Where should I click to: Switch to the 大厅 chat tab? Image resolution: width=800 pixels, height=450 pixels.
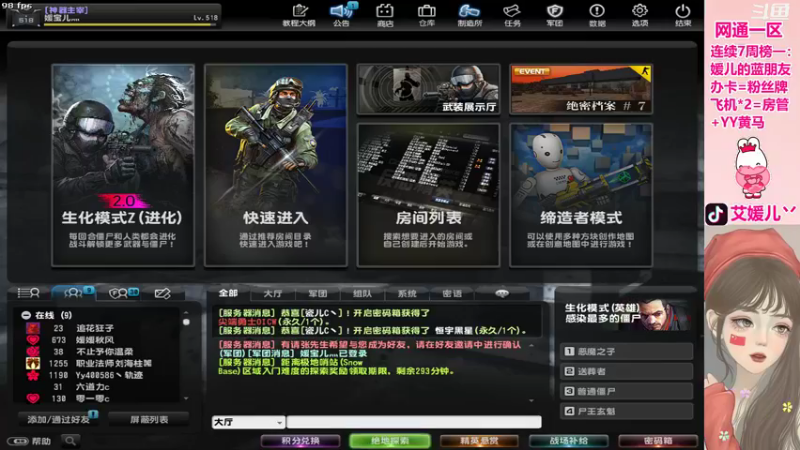pyautogui.click(x=272, y=293)
